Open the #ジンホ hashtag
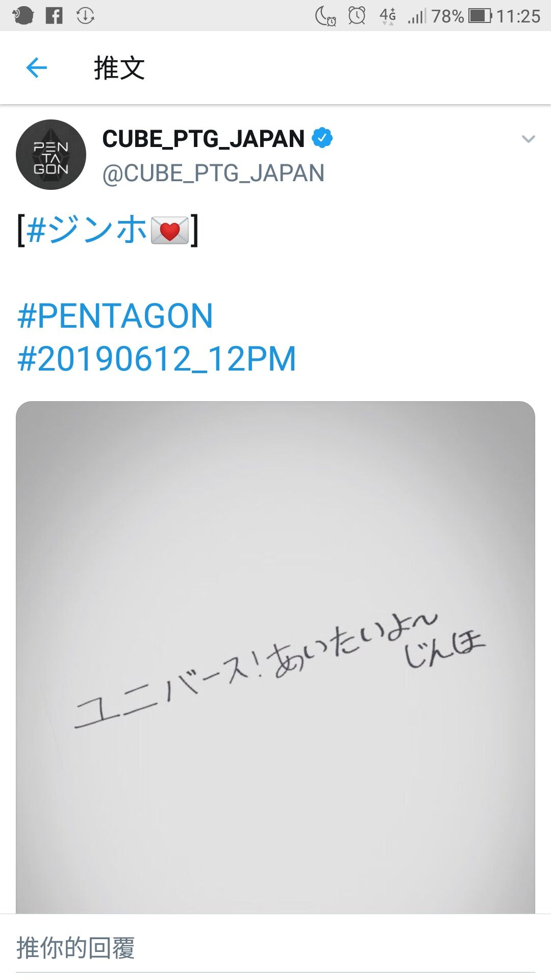The width and height of the screenshot is (551, 980). click(x=87, y=229)
